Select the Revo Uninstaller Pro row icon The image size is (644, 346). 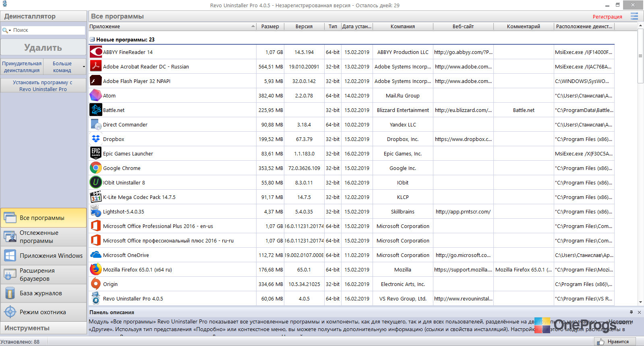click(x=96, y=298)
